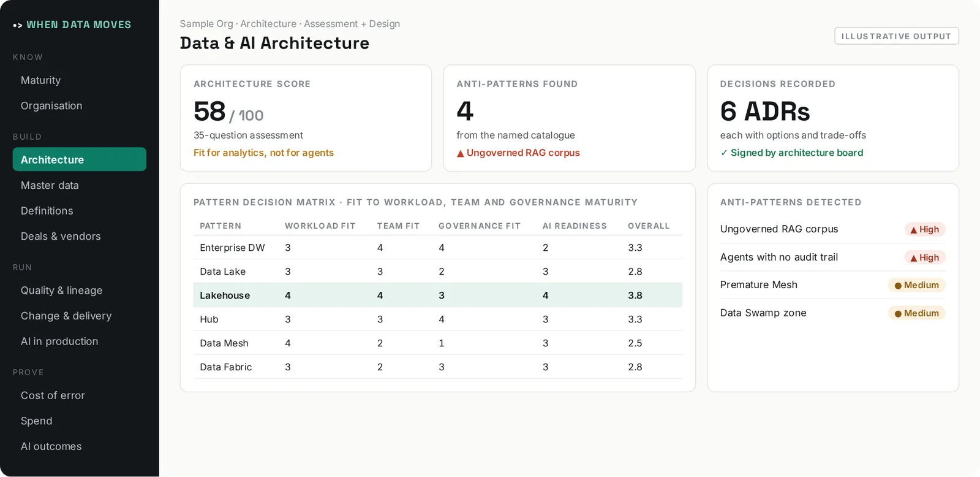
Task: Click 'Data Swamp zone' anti-pattern entry
Action: point(763,313)
